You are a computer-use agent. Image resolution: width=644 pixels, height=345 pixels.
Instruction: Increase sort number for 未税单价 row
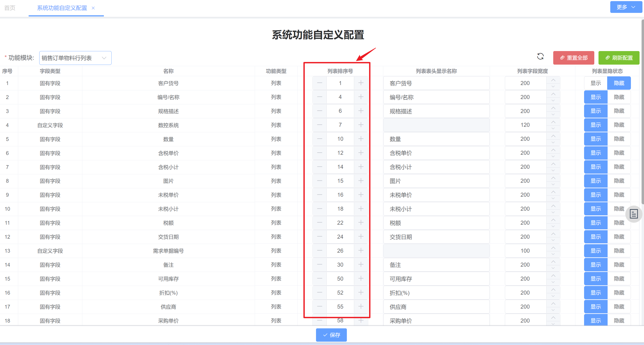(361, 195)
